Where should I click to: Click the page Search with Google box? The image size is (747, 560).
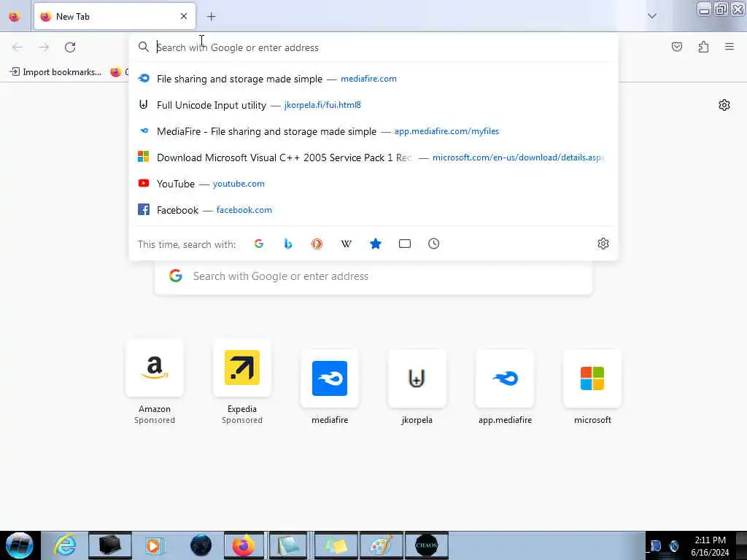[x=373, y=276]
